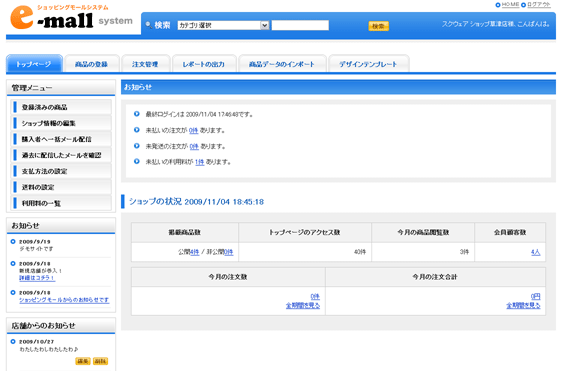Click the magnifier icon beside 検索
Screen dimensions: 563x371
click(148, 25)
